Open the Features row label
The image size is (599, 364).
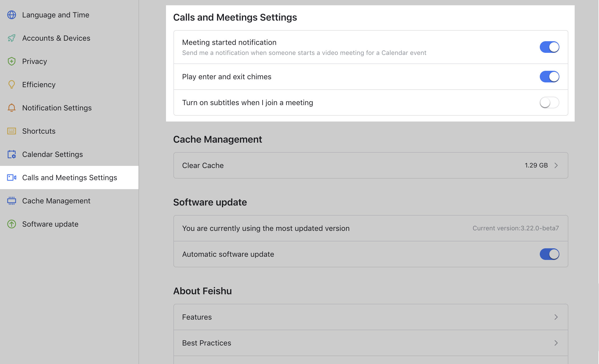(197, 317)
